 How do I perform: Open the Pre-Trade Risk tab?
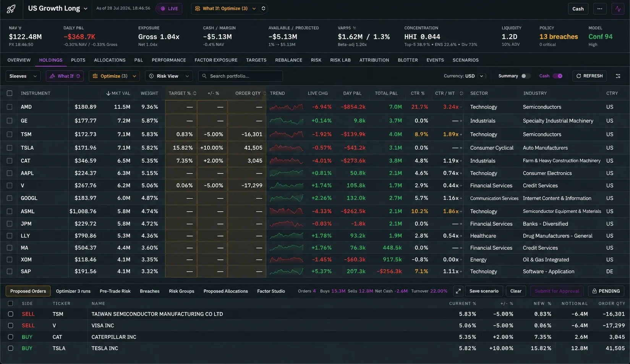tap(115, 291)
